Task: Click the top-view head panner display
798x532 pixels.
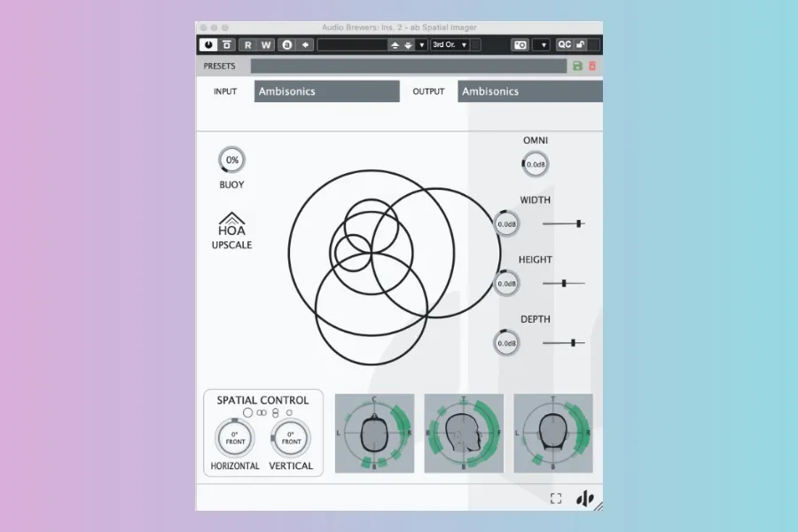Action: pos(374,434)
